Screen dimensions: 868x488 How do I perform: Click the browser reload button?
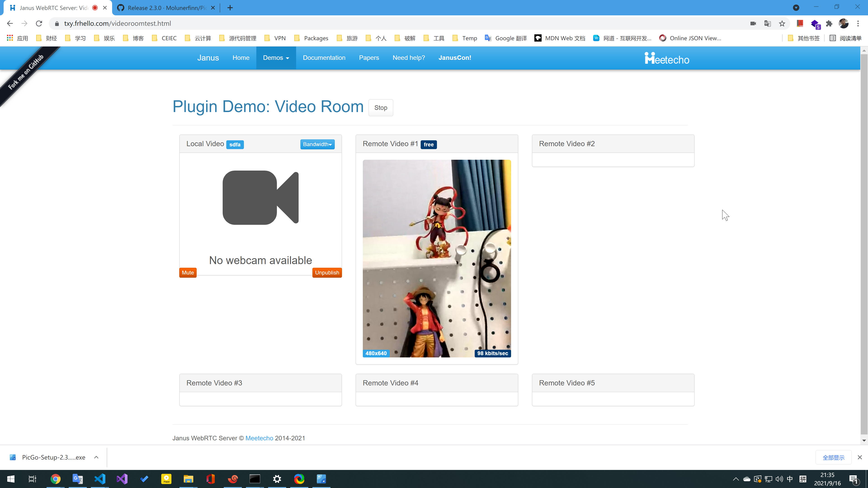[x=39, y=23]
